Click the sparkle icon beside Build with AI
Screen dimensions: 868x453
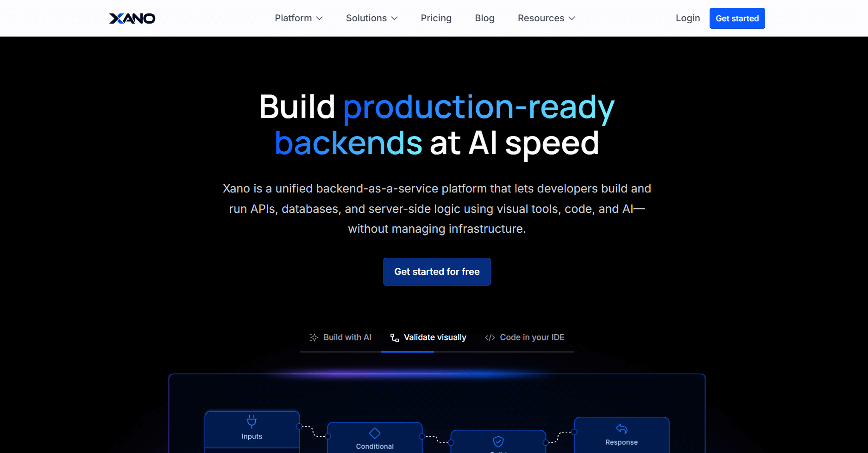point(314,337)
